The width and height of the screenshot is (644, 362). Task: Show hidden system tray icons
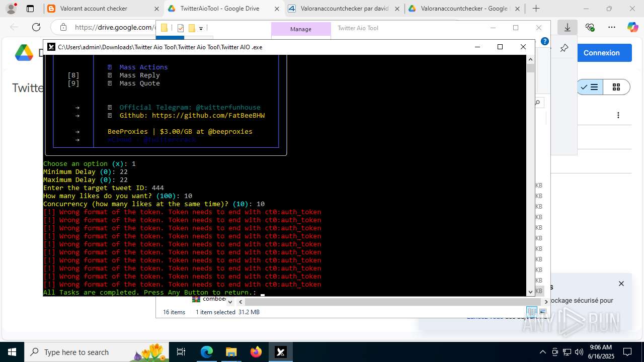tap(543, 352)
